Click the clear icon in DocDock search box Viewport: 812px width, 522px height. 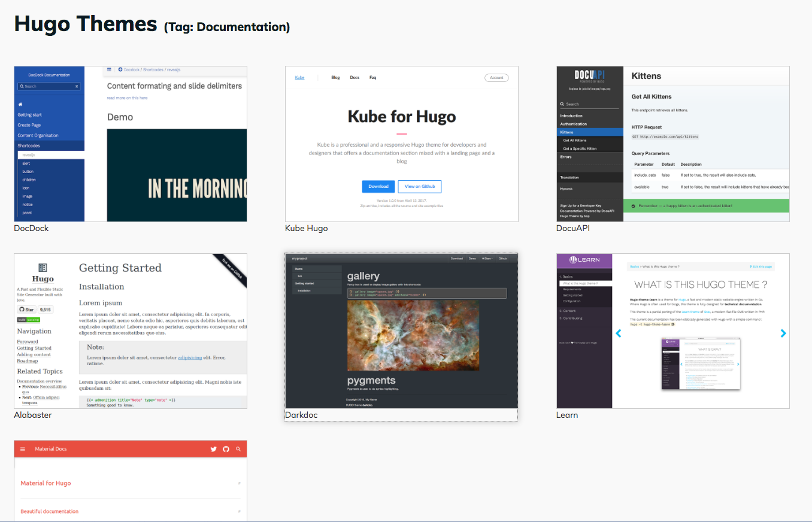pyautogui.click(x=77, y=86)
